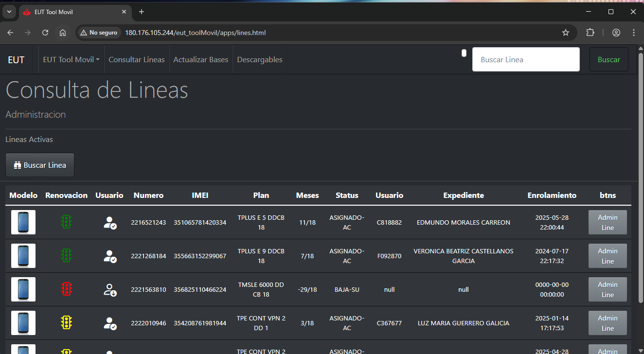The image size is (644, 354).
Task: Toggle the checkbox beside the Buscar Linea field
Action: coord(464,53)
